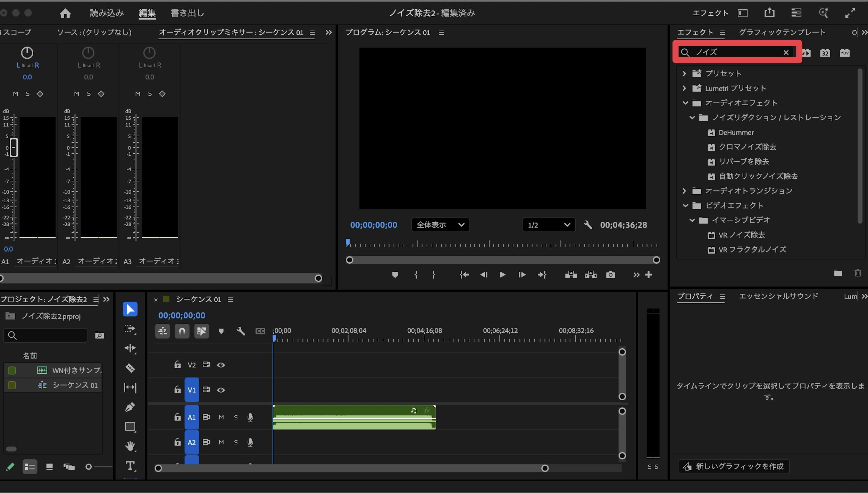Mute the A1 audio track

(x=221, y=417)
